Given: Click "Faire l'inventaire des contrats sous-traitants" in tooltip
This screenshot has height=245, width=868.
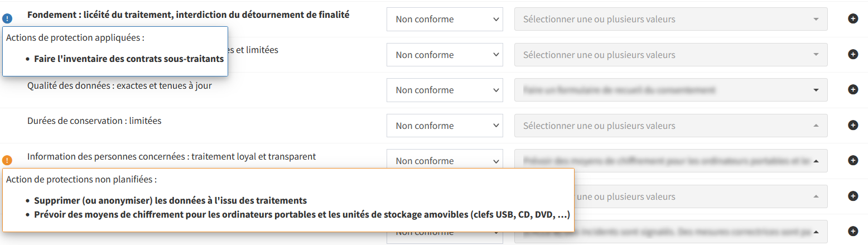Looking at the screenshot, I should 128,59.
